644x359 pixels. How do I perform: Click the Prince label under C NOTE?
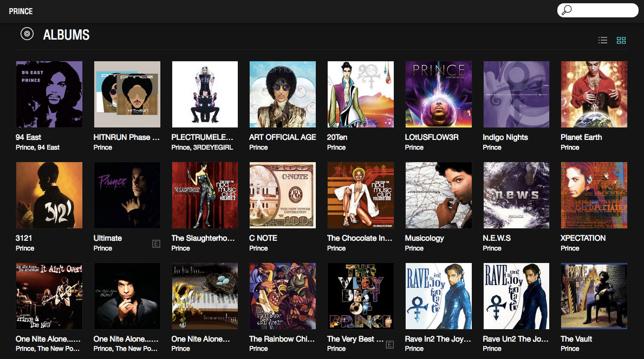(x=258, y=248)
